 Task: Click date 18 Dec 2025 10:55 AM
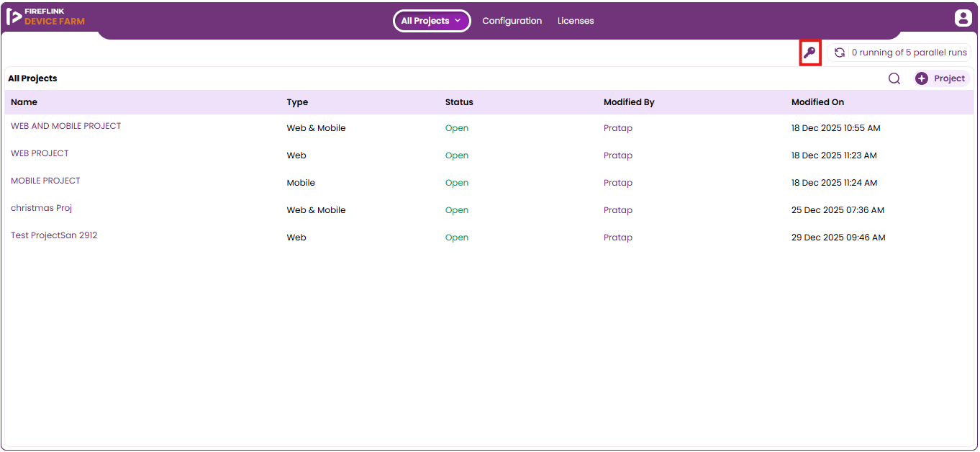pos(836,128)
